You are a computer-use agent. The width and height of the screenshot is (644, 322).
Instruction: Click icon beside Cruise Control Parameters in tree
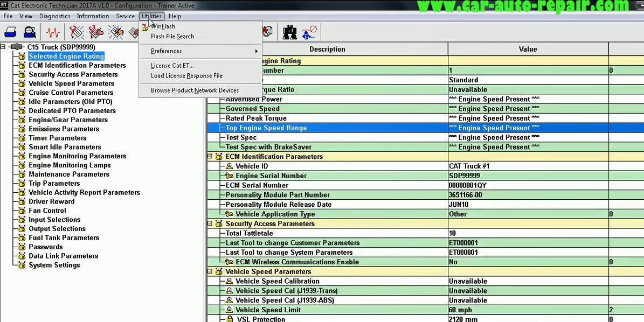pos(22,93)
